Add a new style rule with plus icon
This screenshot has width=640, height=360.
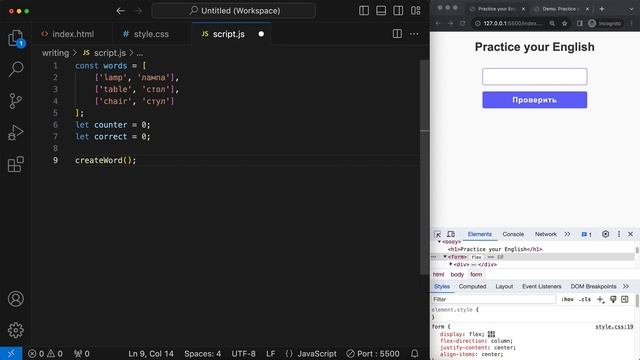pos(600,300)
